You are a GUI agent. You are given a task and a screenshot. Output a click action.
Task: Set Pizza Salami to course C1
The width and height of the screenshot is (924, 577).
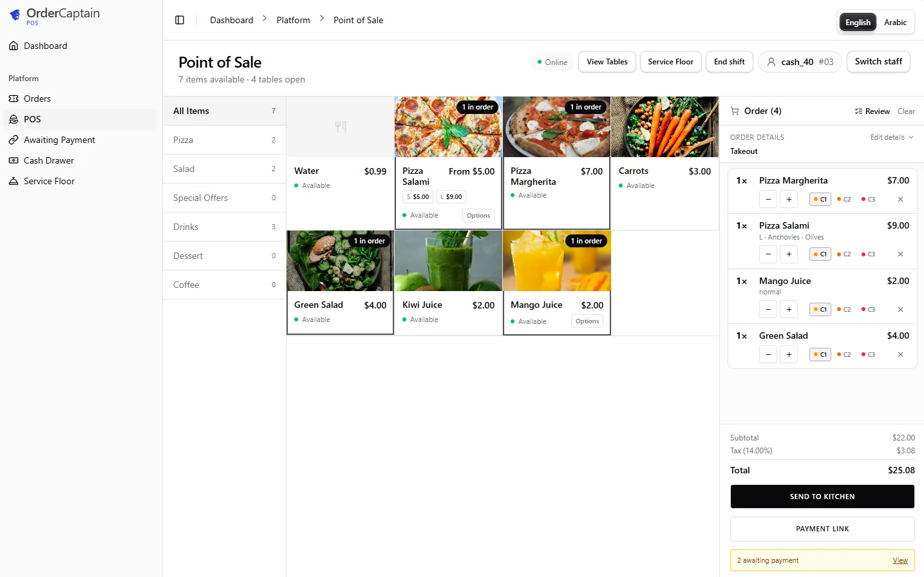click(820, 254)
